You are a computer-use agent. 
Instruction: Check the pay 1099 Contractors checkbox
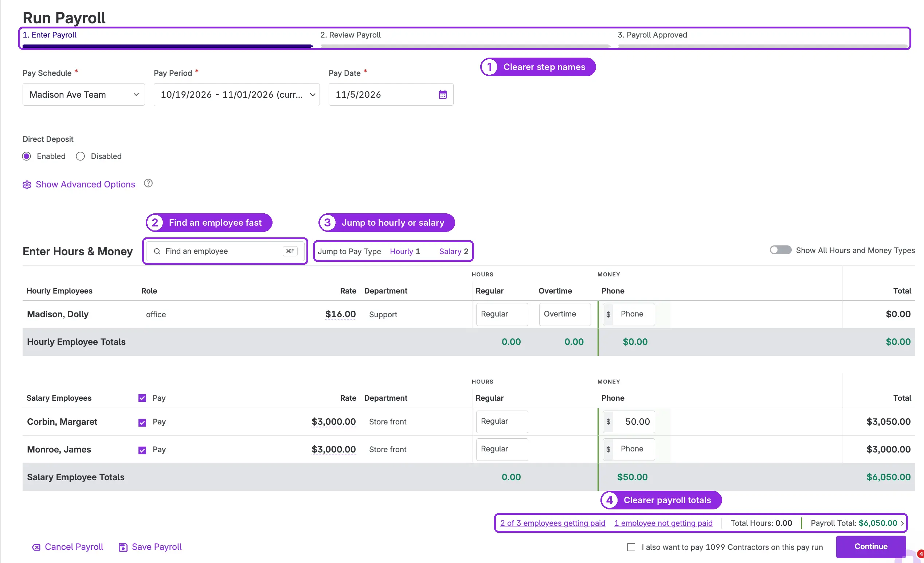631,547
